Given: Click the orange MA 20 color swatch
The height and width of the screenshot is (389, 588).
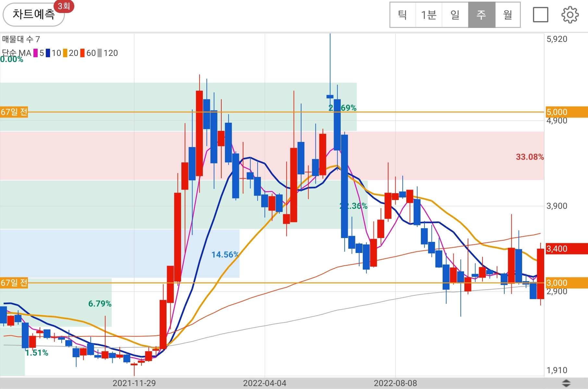Looking at the screenshot, I should click(65, 53).
